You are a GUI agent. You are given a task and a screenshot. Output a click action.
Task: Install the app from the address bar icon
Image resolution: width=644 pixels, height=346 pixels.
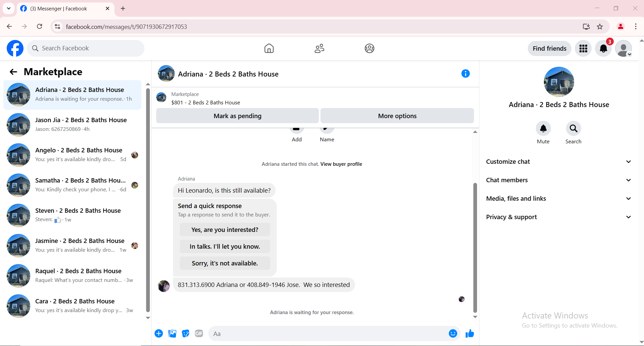(x=586, y=27)
